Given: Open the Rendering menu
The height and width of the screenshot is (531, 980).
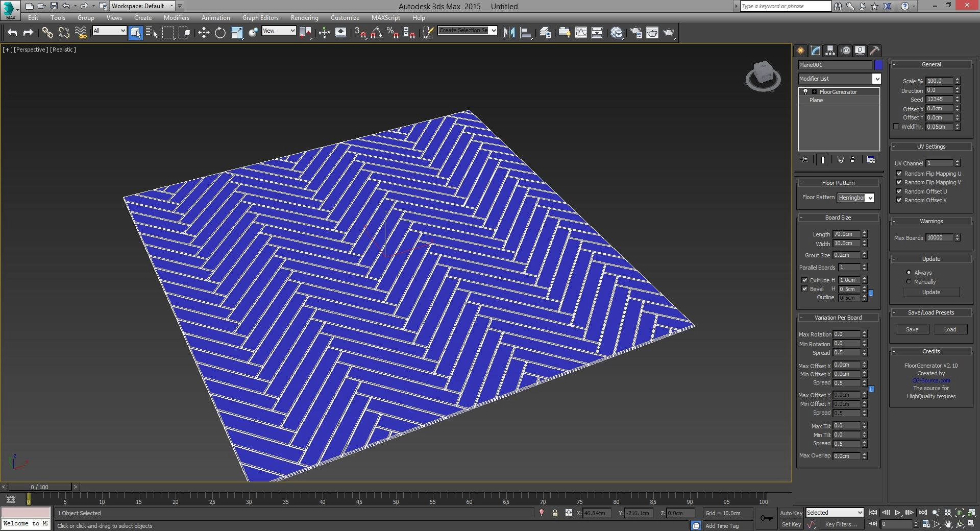Looking at the screenshot, I should 304,17.
